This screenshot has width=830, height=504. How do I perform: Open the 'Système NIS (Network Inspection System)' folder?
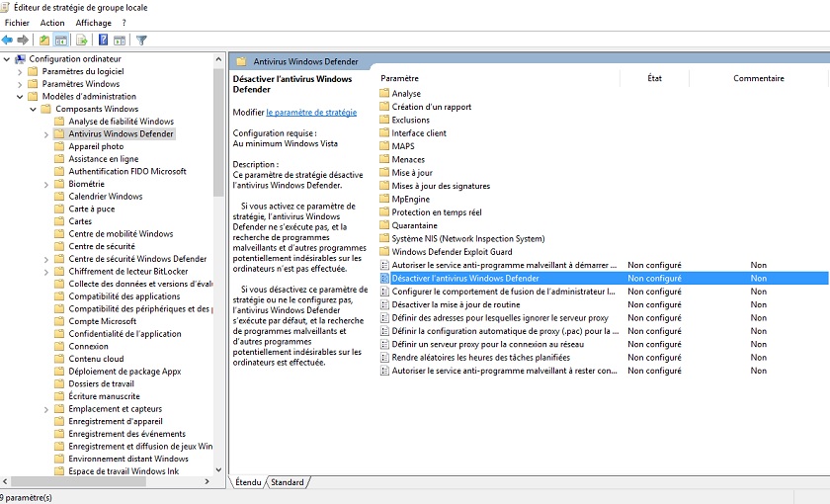[468, 239]
